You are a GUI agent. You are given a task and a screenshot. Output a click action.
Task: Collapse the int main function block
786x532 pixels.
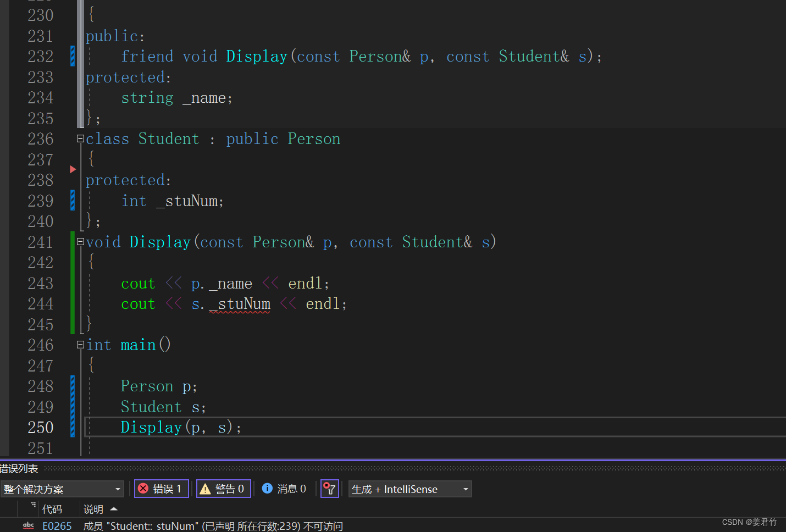pos(80,345)
